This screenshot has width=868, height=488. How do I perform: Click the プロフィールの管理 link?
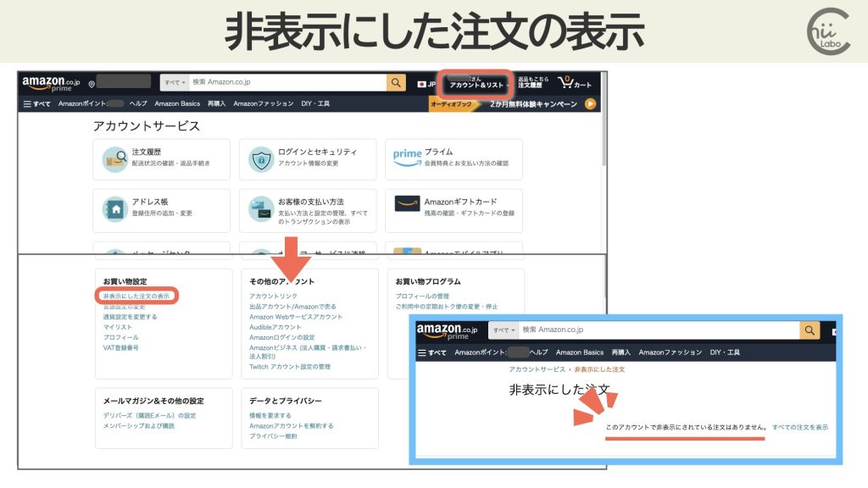tap(422, 297)
